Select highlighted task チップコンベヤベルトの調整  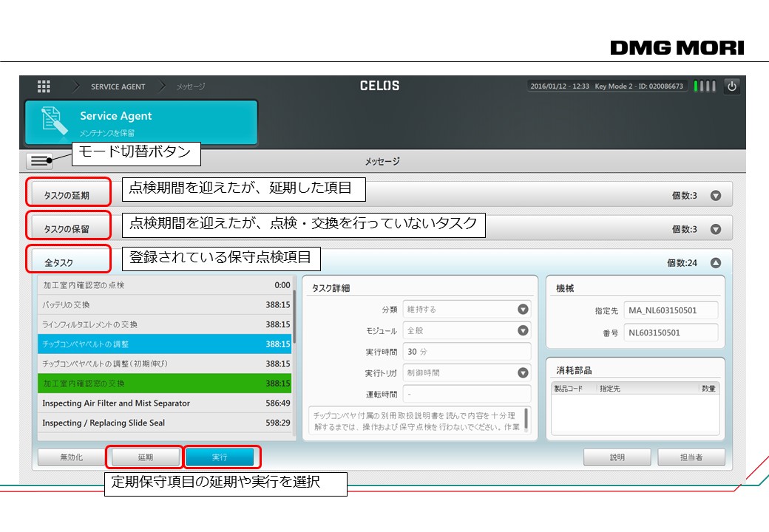tap(164, 344)
